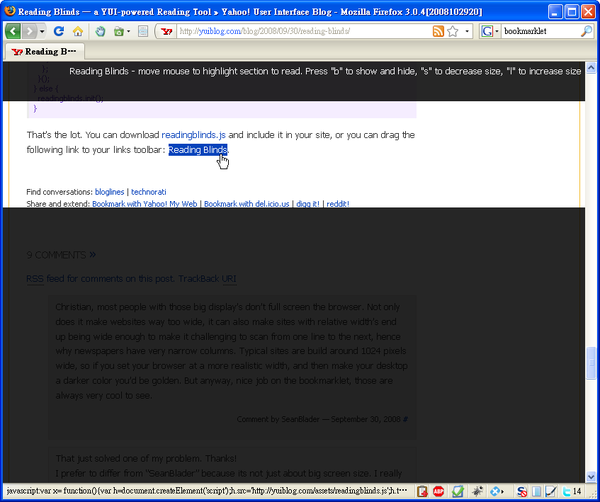Click 'Bookmark with del.icio.us' link
The height and width of the screenshot is (502, 600).
click(246, 204)
